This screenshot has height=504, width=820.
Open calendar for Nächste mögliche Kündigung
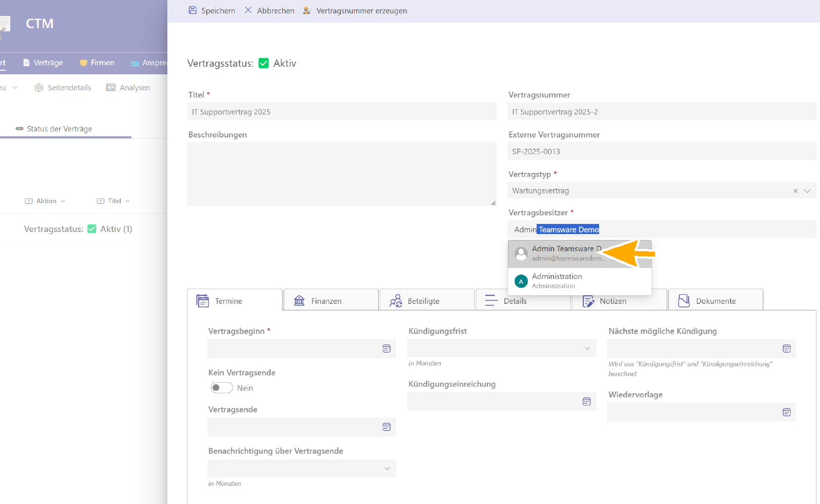[787, 349]
